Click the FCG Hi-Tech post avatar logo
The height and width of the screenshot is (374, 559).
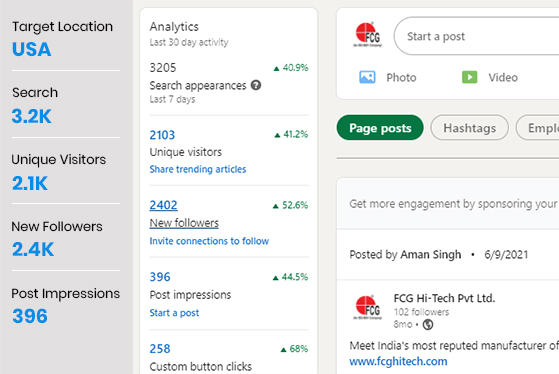(368, 307)
